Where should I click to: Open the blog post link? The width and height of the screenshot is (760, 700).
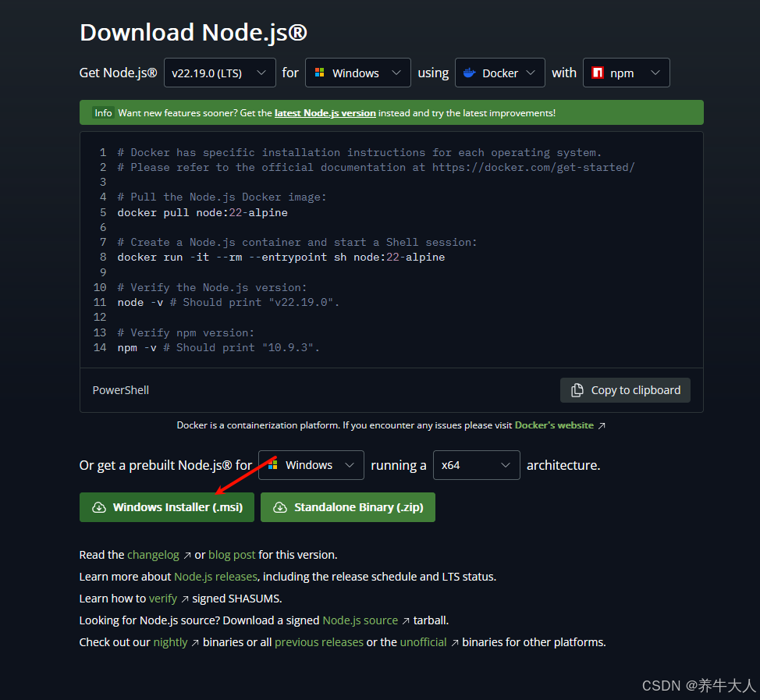point(232,555)
